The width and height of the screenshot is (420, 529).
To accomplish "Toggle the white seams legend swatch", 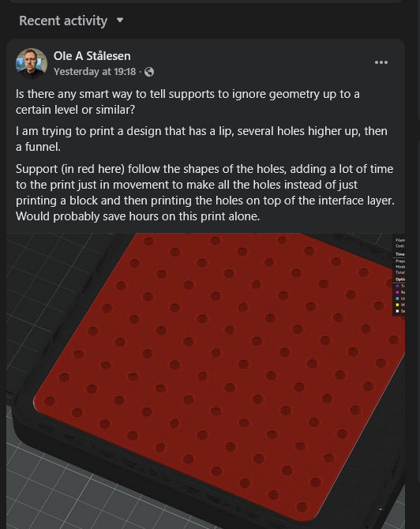I will click(397, 311).
